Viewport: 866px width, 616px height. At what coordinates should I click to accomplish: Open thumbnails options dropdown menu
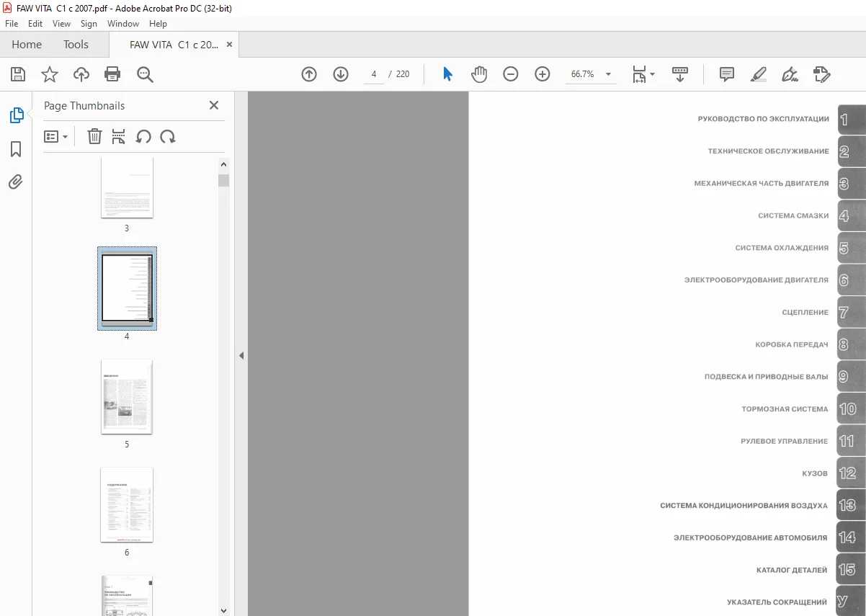pos(56,136)
